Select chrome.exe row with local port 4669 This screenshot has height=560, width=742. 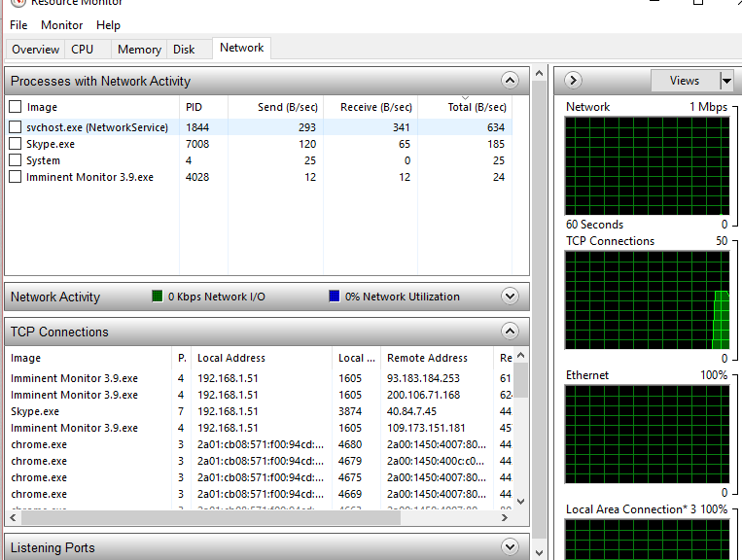(260, 494)
